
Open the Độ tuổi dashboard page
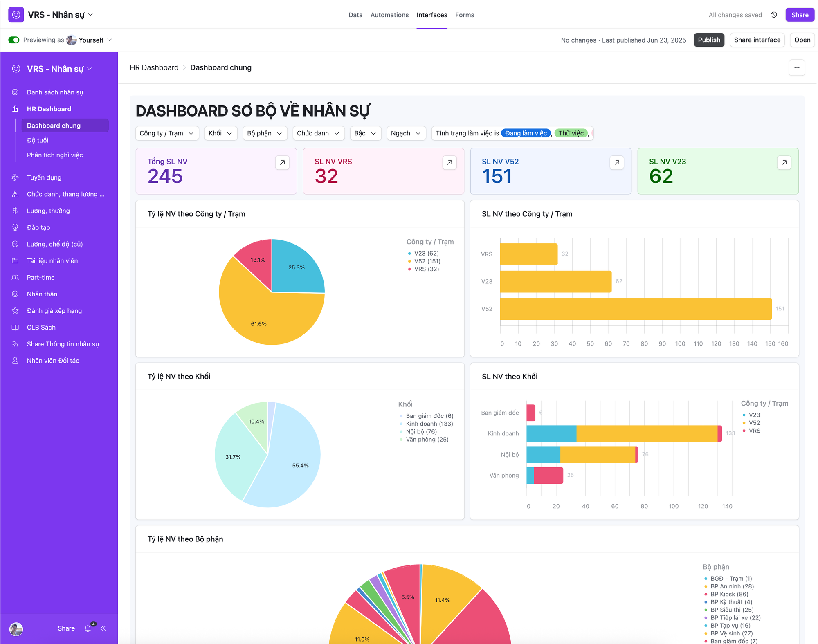pyautogui.click(x=38, y=140)
